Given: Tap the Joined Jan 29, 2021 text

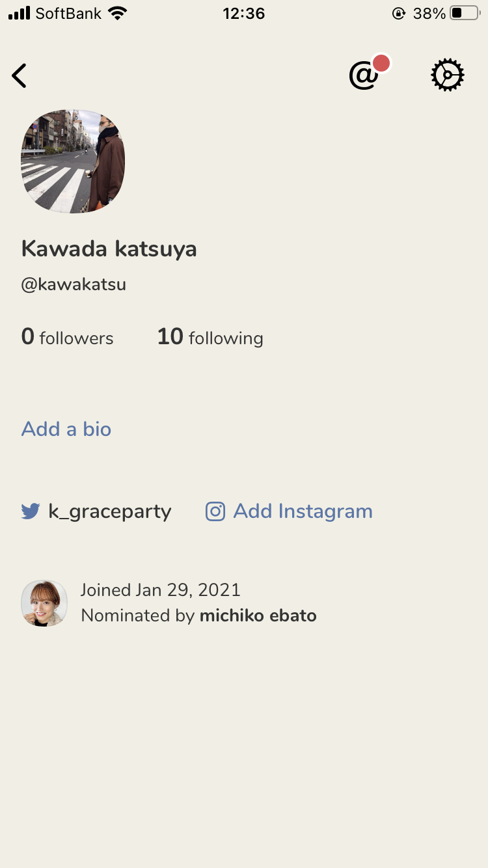Looking at the screenshot, I should [x=160, y=590].
